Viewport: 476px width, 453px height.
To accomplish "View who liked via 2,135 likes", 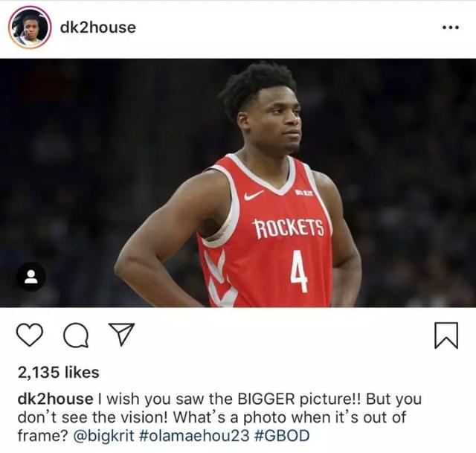I will 58,373.
